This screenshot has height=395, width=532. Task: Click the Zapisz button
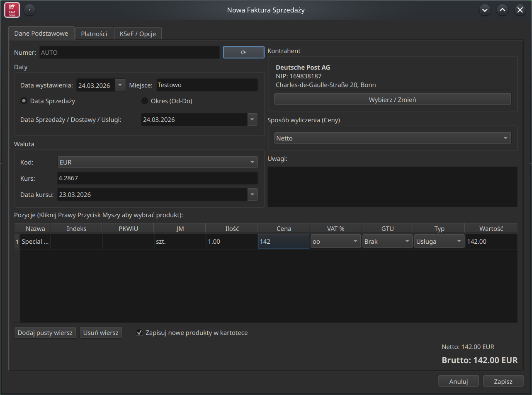[503, 381]
